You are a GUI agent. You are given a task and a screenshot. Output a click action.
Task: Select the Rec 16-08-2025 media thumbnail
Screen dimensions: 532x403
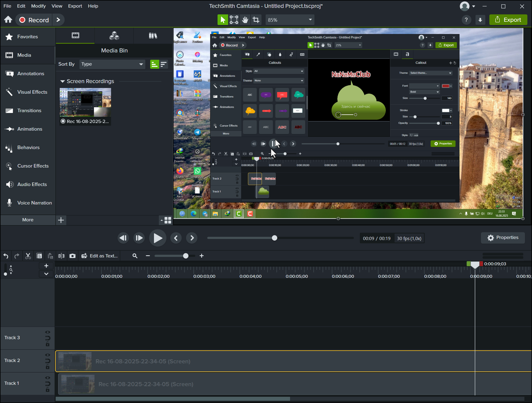(85, 102)
